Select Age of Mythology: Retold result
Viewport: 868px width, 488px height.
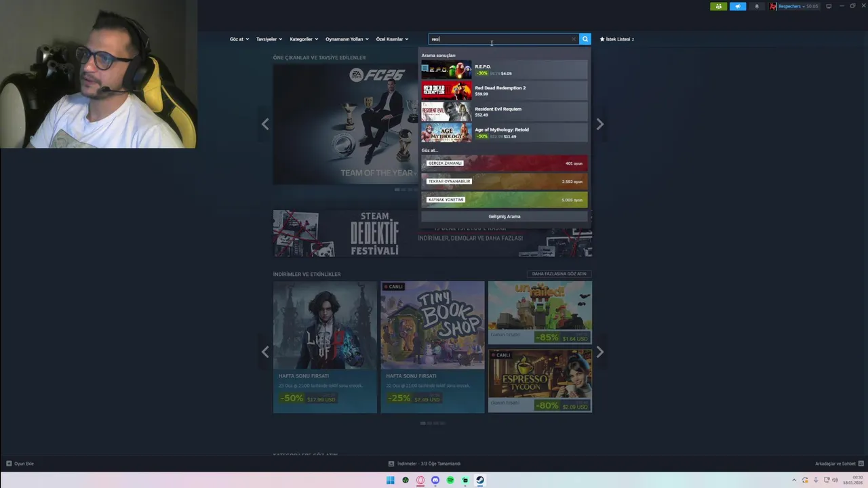tap(505, 133)
